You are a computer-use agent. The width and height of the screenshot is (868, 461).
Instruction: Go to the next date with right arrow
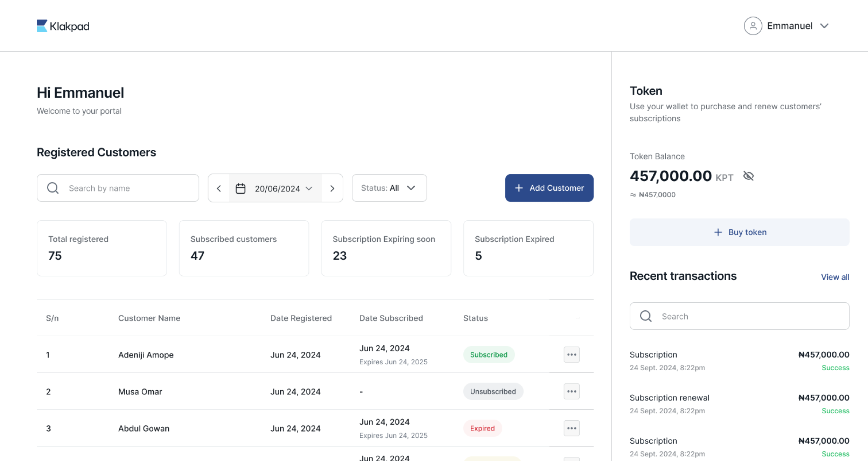(x=332, y=188)
